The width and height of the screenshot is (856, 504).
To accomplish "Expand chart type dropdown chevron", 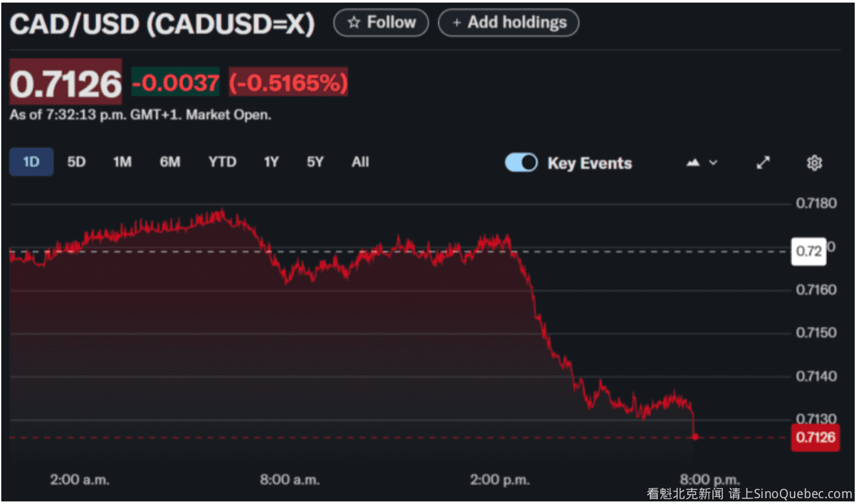I will click(713, 163).
